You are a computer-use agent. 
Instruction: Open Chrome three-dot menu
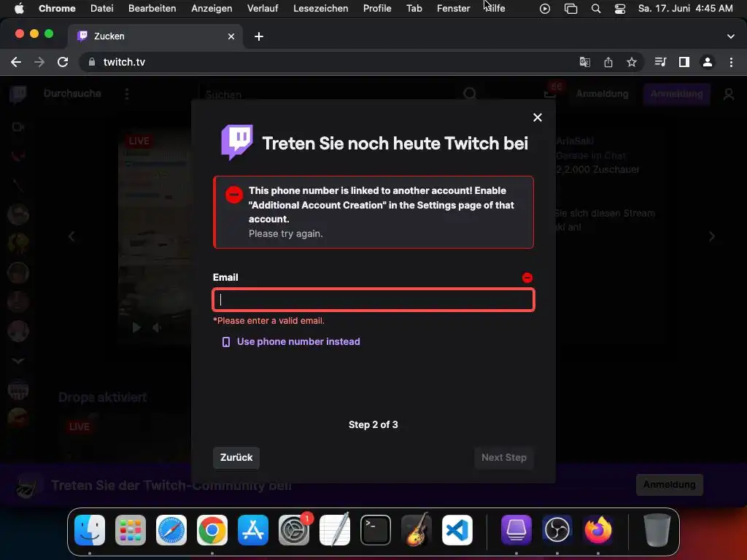[731, 62]
